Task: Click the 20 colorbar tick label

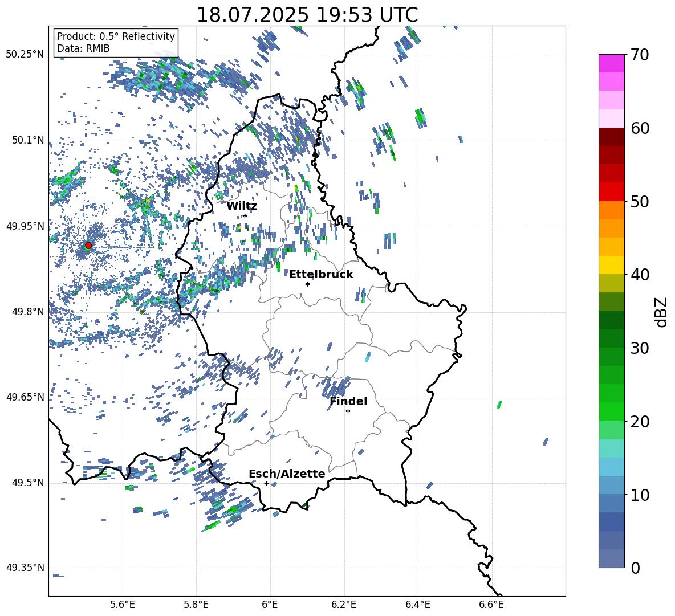Action: [x=640, y=422]
